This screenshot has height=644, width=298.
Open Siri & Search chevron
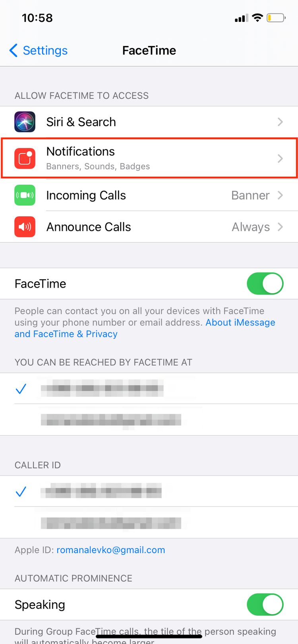(x=280, y=122)
